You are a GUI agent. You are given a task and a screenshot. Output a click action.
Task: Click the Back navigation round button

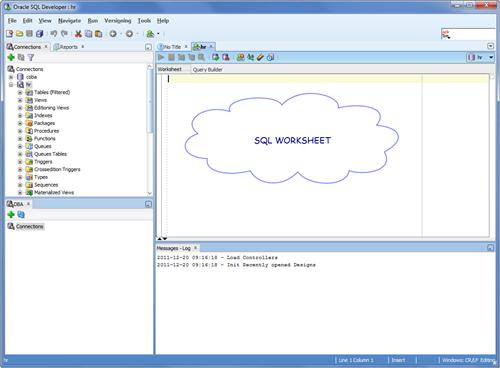click(x=113, y=34)
